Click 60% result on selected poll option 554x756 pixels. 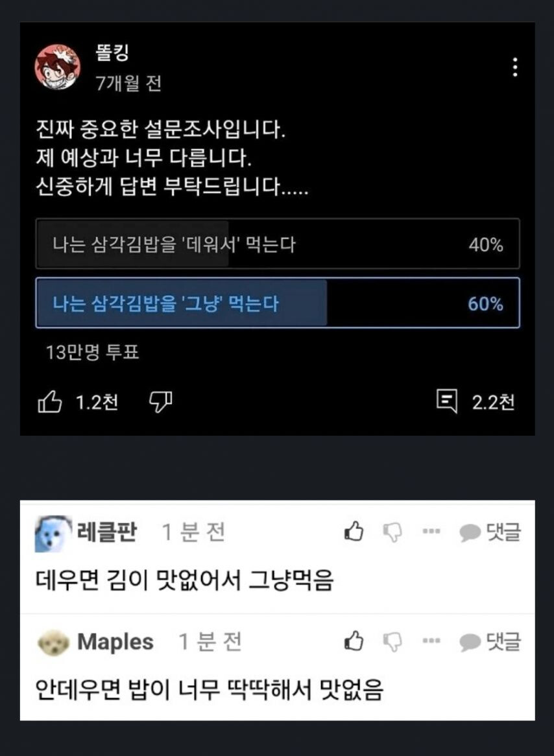485,303
